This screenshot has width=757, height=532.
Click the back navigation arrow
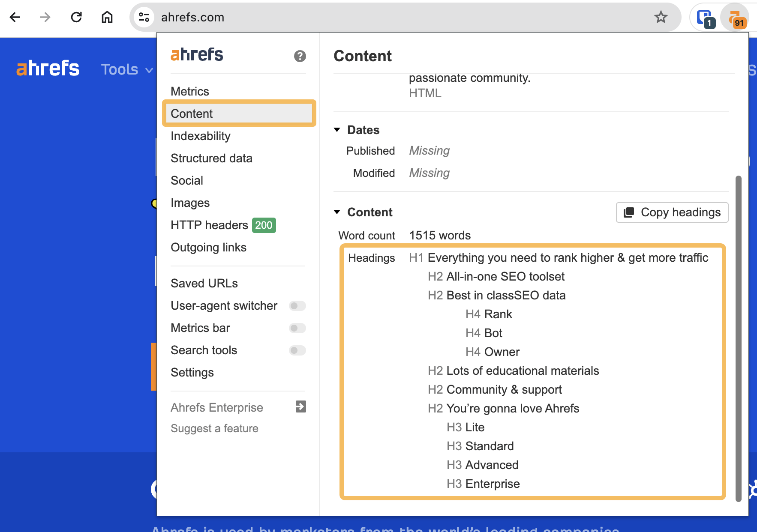[15, 17]
